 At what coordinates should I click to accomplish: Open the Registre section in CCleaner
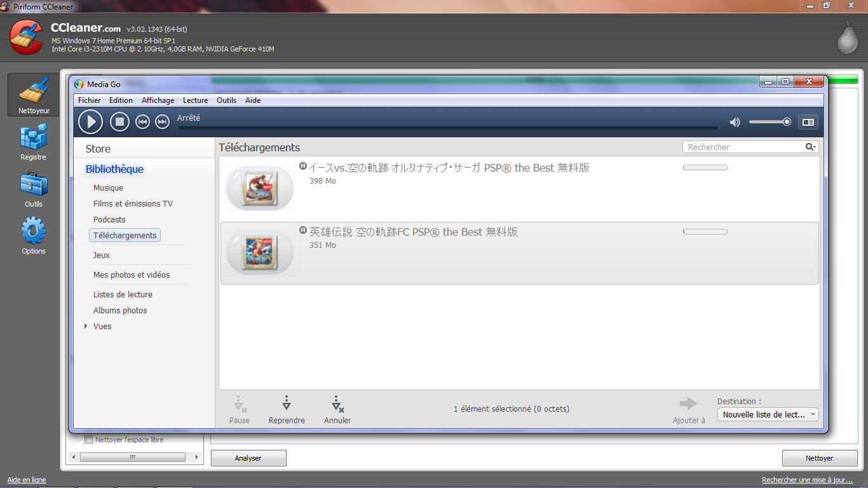(x=33, y=142)
